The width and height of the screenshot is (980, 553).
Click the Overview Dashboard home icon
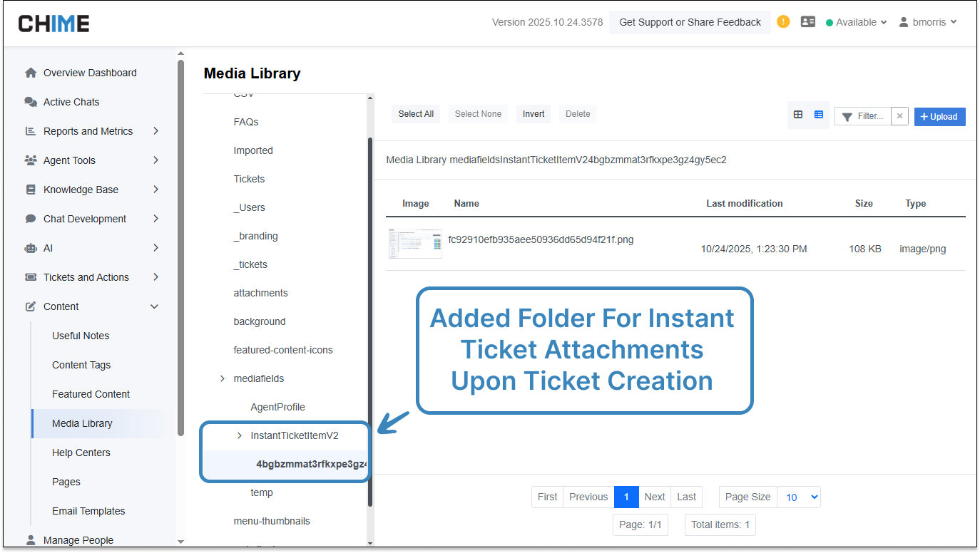pos(31,73)
